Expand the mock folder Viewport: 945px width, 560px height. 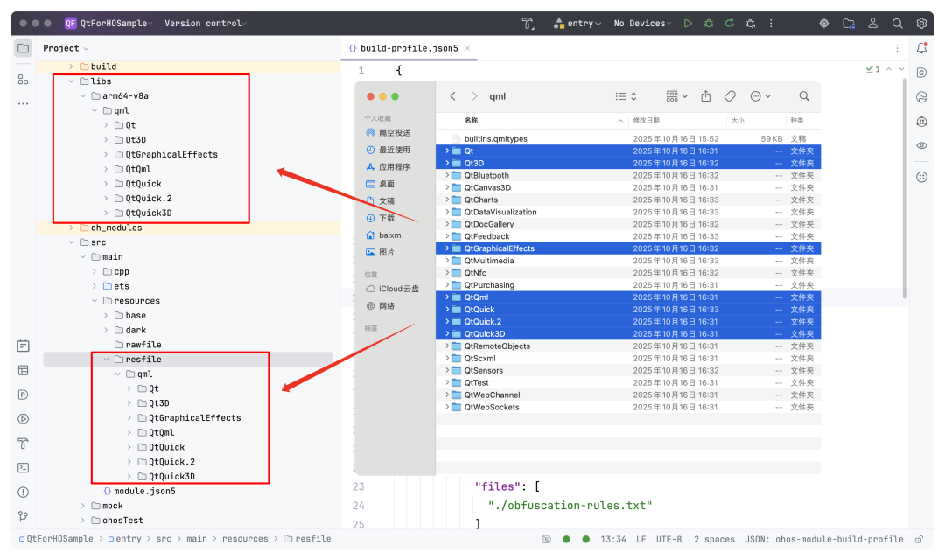click(83, 506)
